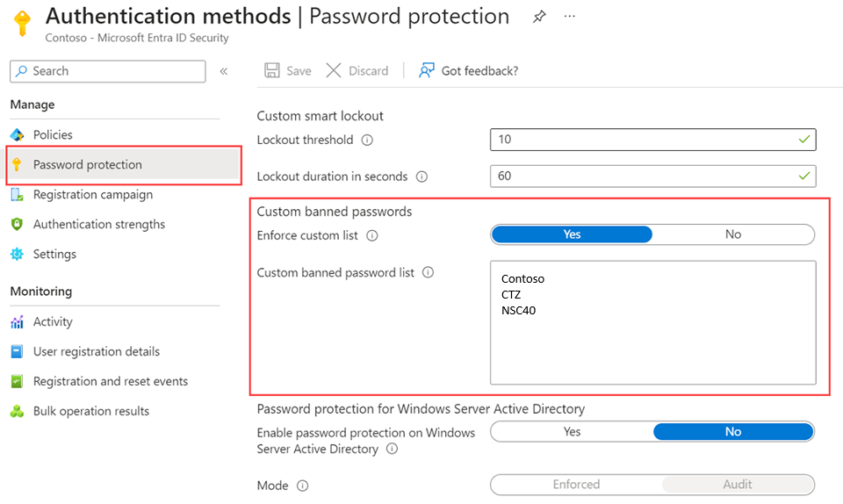This screenshot has width=843, height=504.
Task: Click the Lockout threshold input field
Action: coord(641,140)
